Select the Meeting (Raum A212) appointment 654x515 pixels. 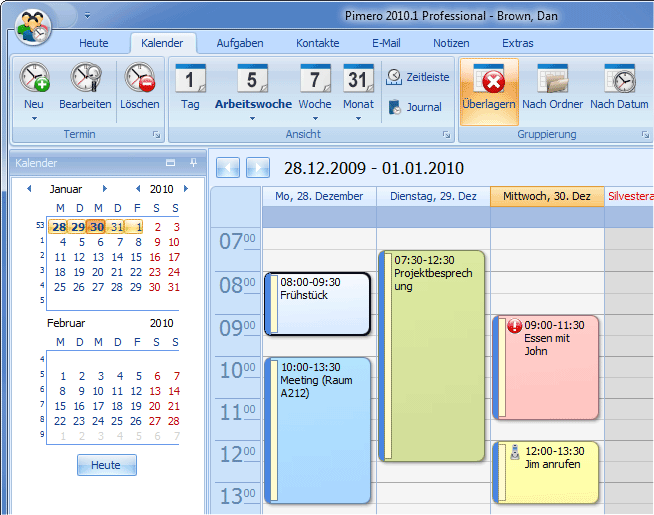pyautogui.click(x=317, y=430)
